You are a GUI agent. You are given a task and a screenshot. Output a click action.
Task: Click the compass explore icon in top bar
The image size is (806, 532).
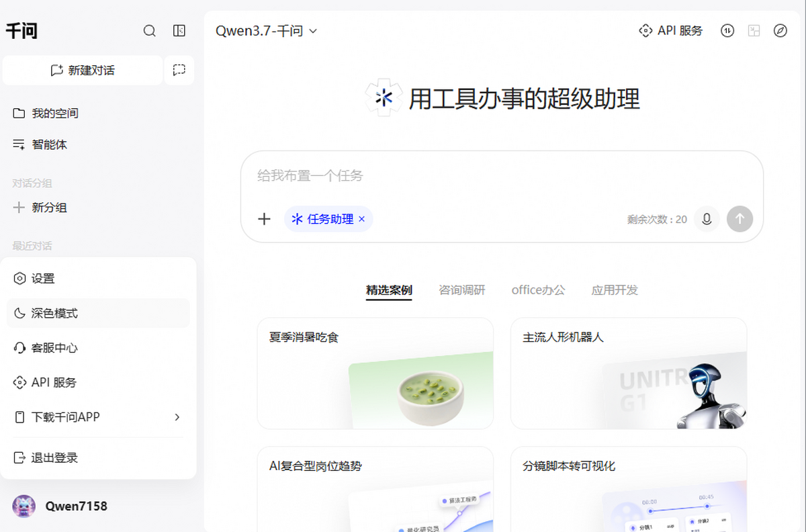click(x=780, y=30)
